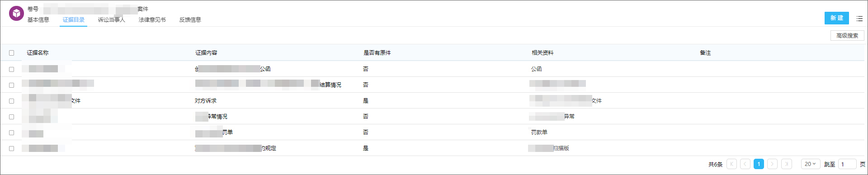This screenshot has width=868, height=175.
Task: Click the 证据名称 column header
Action: pos(38,53)
